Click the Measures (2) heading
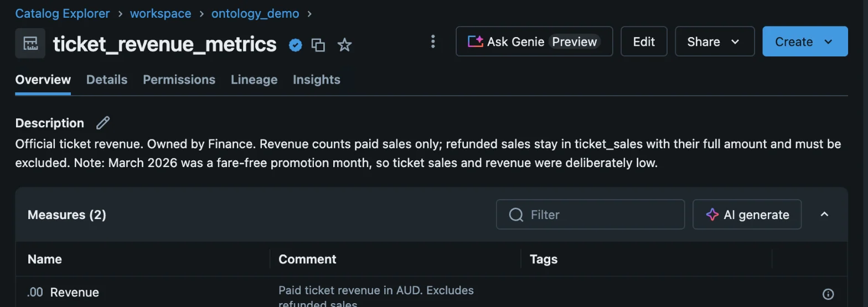This screenshot has width=868, height=307. point(67,215)
